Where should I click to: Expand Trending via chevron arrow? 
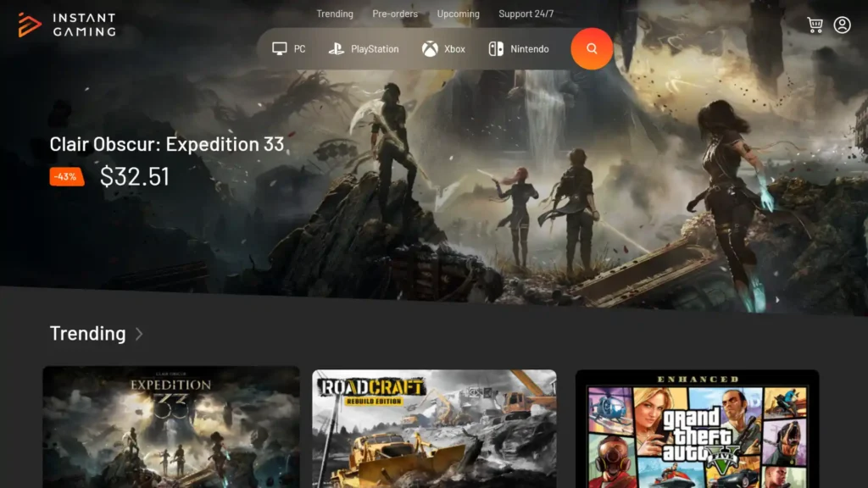pos(139,334)
